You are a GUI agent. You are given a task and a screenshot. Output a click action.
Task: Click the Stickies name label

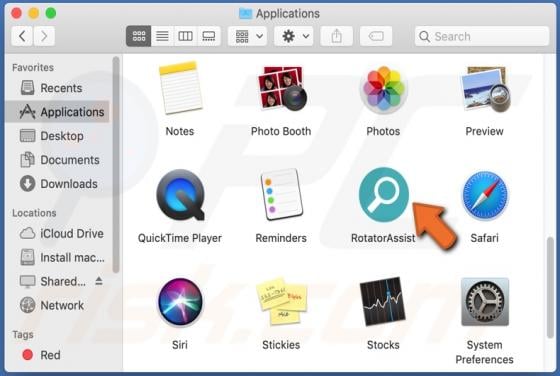(x=281, y=345)
